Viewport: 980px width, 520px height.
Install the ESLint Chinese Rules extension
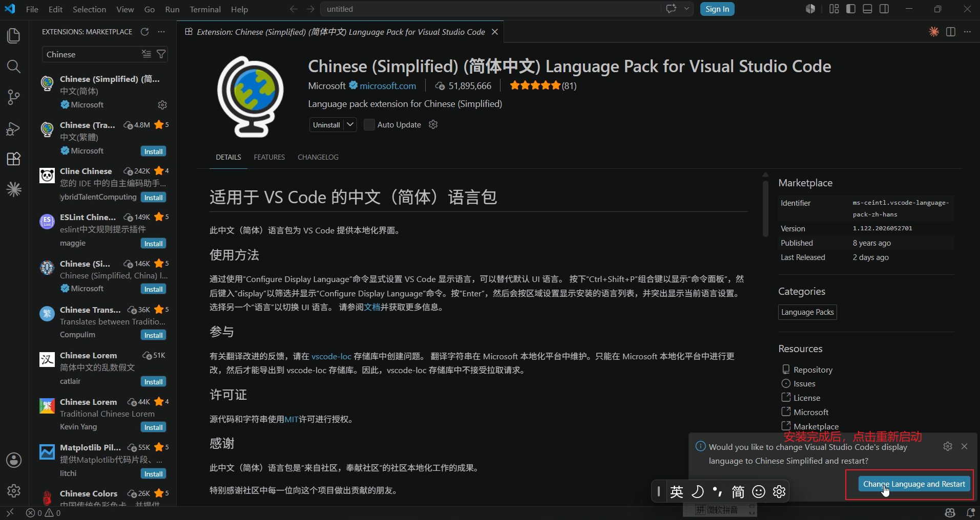click(x=153, y=244)
